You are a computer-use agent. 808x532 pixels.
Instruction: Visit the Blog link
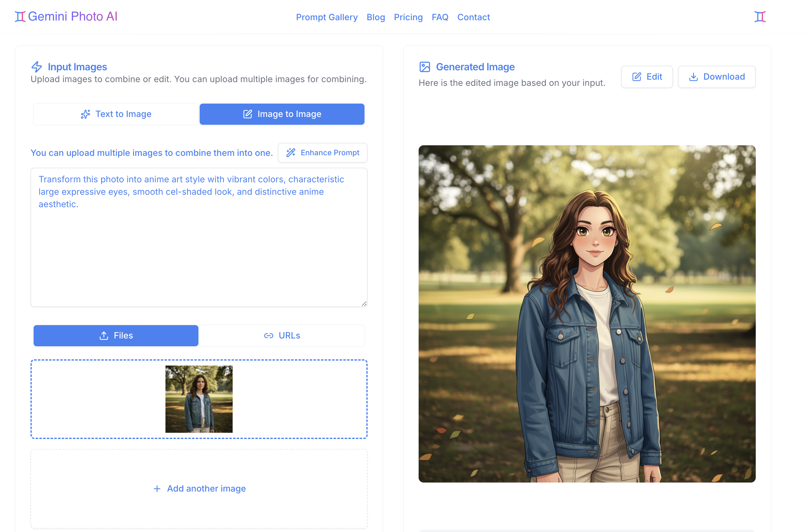click(x=375, y=17)
